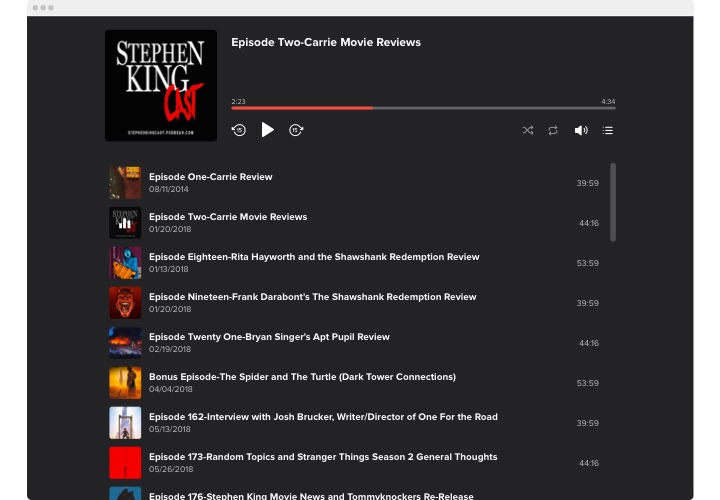Screen dimensions: 720x500
Task: Play Episode Nineteen-Frank Darabont's Shawshank Review
Action: click(312, 297)
